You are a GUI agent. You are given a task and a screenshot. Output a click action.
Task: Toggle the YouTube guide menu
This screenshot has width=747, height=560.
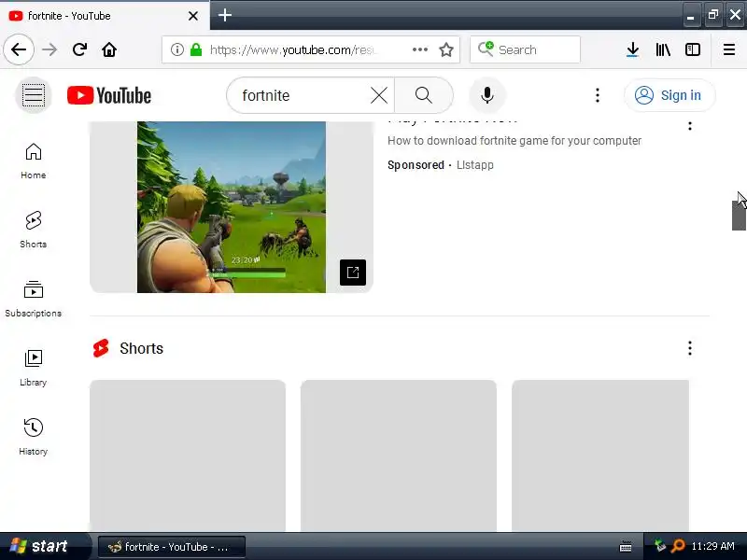(34, 95)
